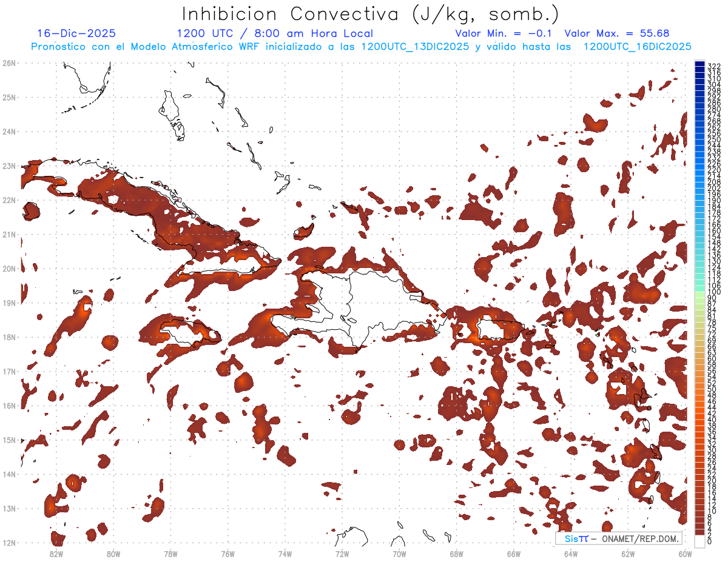Click the 82W longitude label

pos(56,554)
